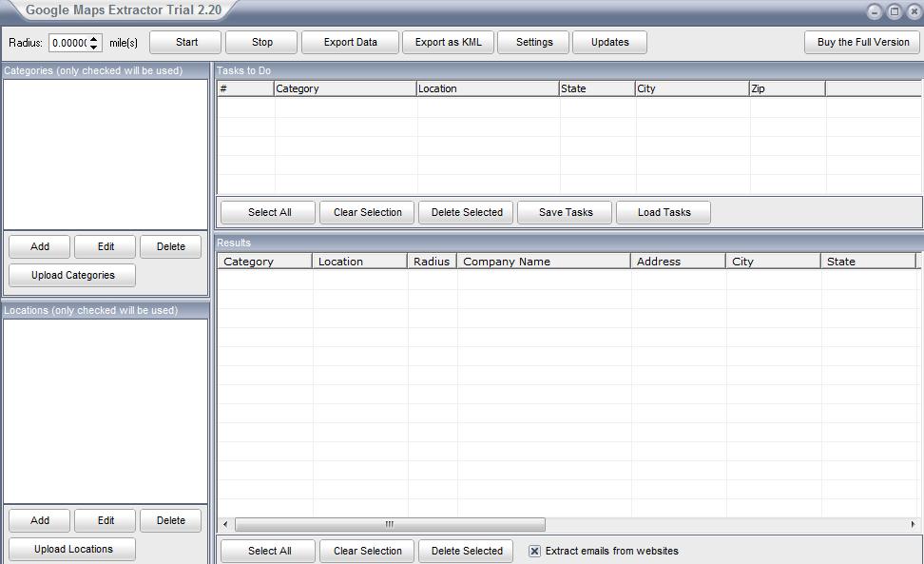924x564 pixels.
Task: Delete the selected location
Action: (x=171, y=520)
